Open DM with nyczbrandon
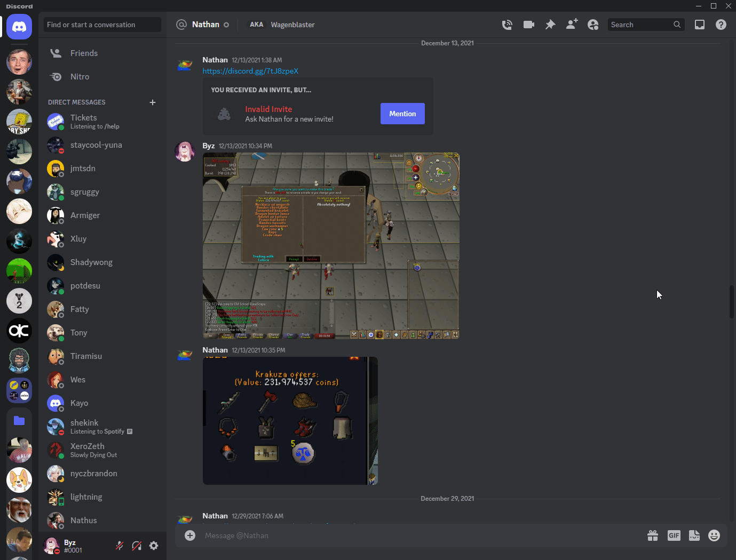This screenshot has height=560, width=736. pos(102,474)
